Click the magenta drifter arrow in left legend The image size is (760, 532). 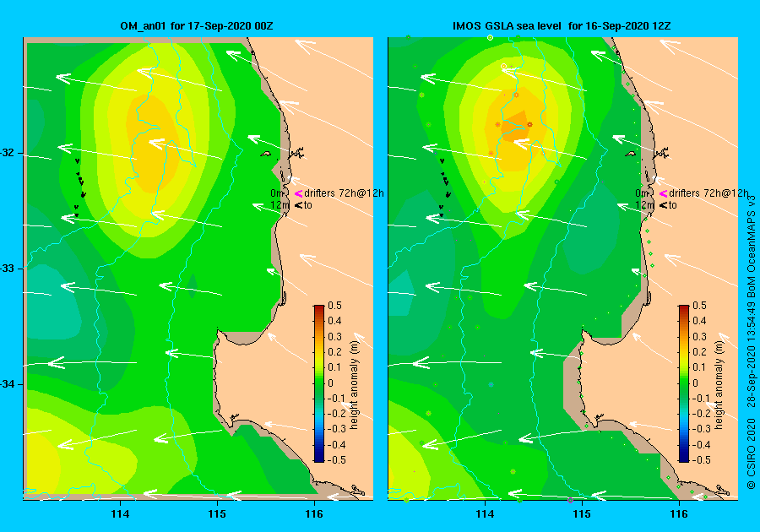299,193
